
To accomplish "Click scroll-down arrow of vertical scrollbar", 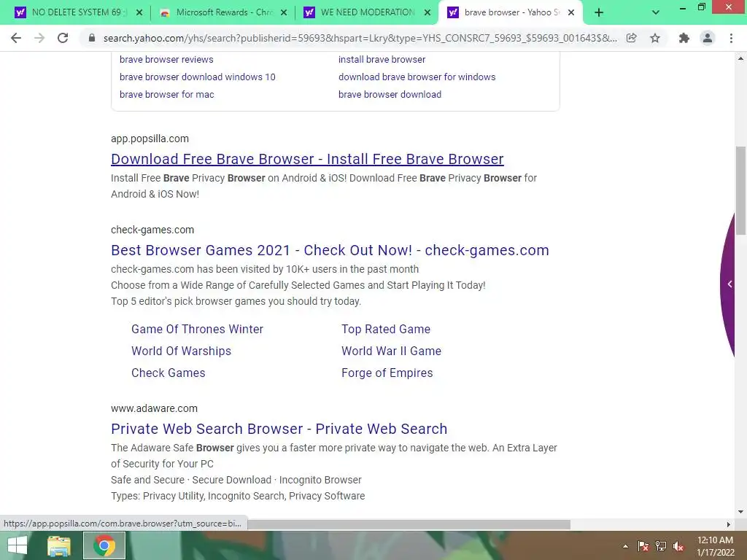I will tap(741, 513).
